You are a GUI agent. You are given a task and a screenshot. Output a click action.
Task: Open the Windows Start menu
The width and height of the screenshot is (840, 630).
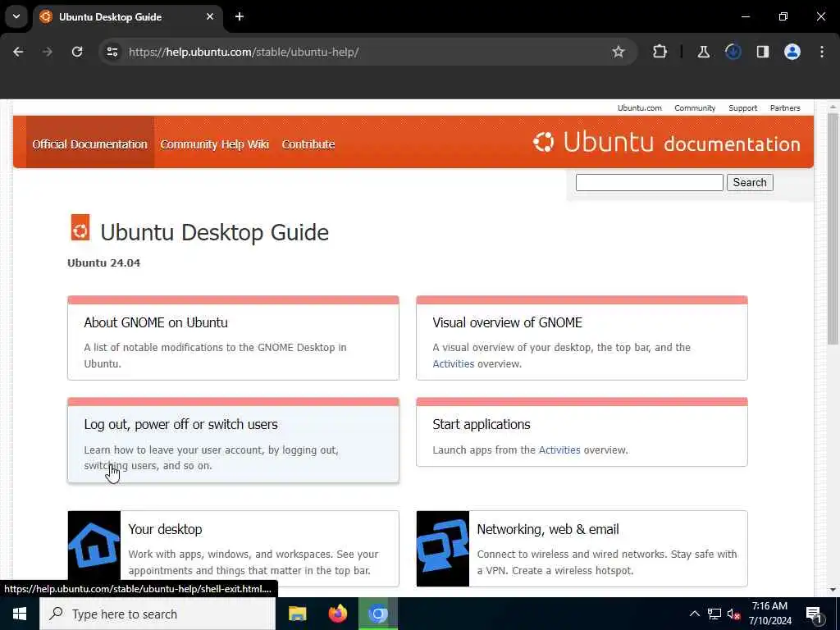click(20, 614)
